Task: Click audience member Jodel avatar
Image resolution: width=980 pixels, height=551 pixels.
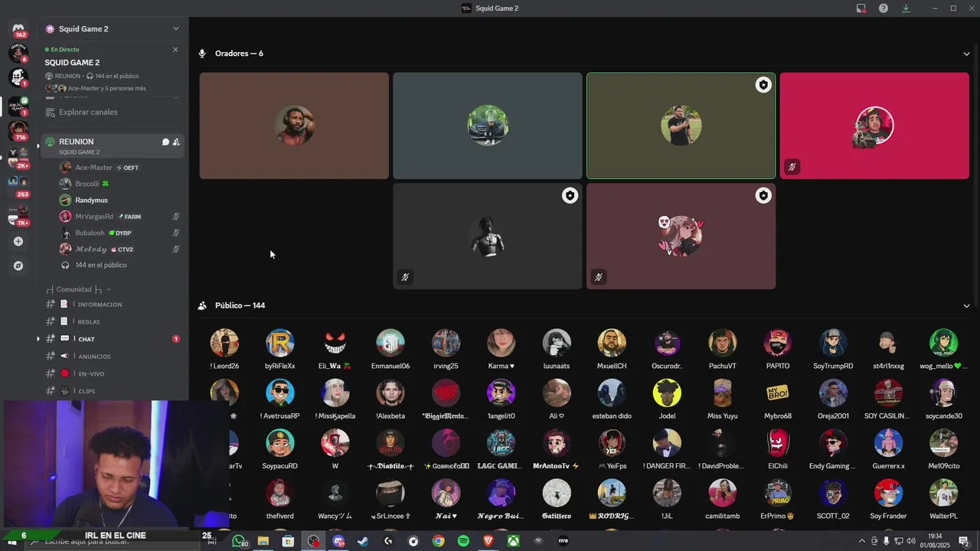Action: point(667,393)
